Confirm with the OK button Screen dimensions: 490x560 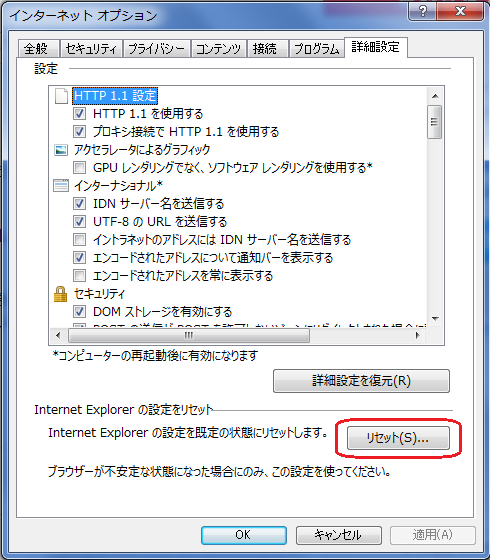[x=244, y=535]
